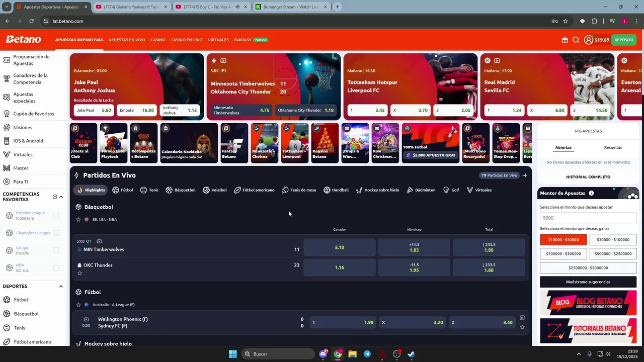Select the Fútbol filter in Partidos En Vivo
Viewport: 644px width, 362px height.
click(x=123, y=190)
